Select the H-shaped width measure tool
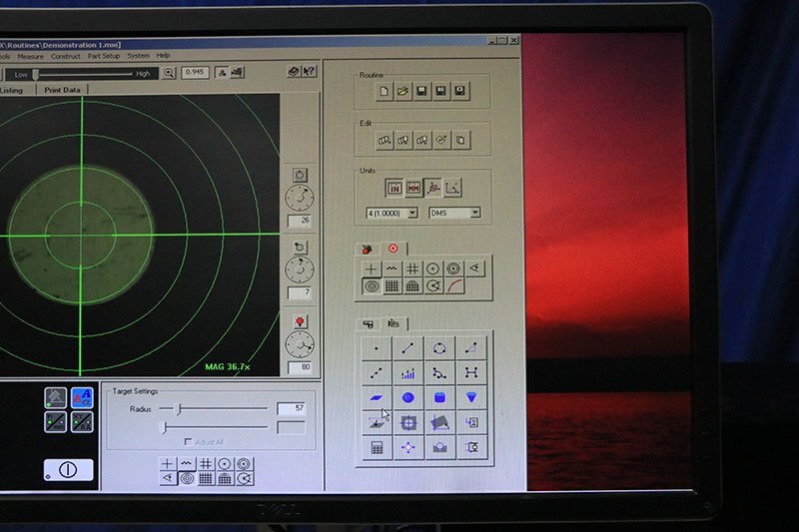Image resolution: width=799 pixels, height=532 pixels. point(471,373)
